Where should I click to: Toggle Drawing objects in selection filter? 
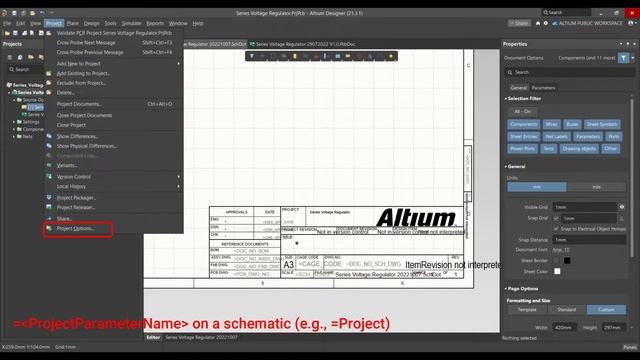[579, 149]
